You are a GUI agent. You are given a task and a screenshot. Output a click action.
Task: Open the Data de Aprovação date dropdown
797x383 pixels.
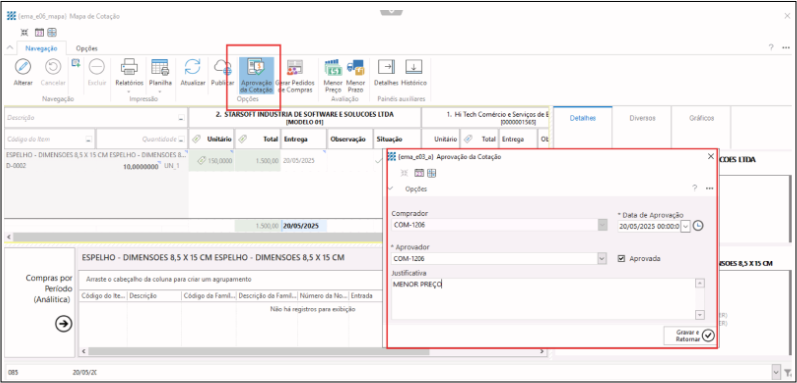point(685,226)
